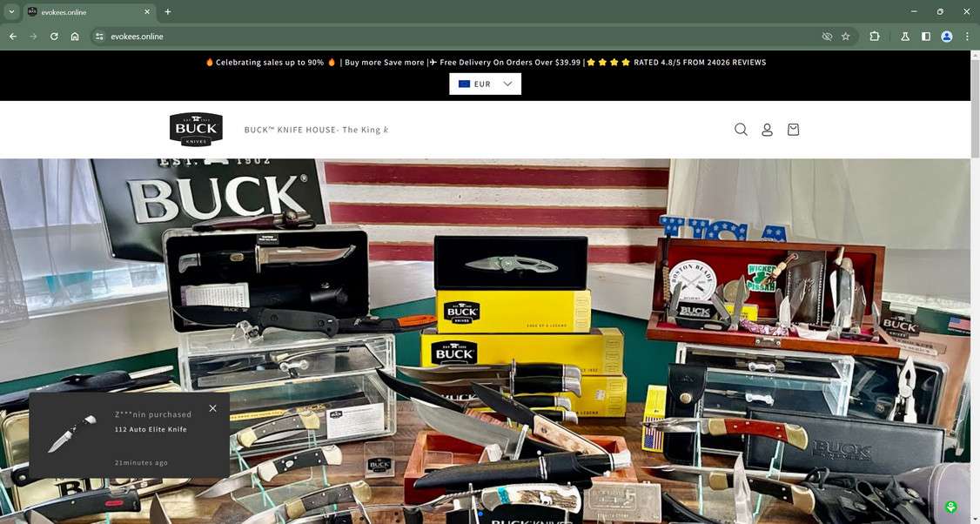
Task: Open the shopping bag cart icon
Action: click(793, 129)
